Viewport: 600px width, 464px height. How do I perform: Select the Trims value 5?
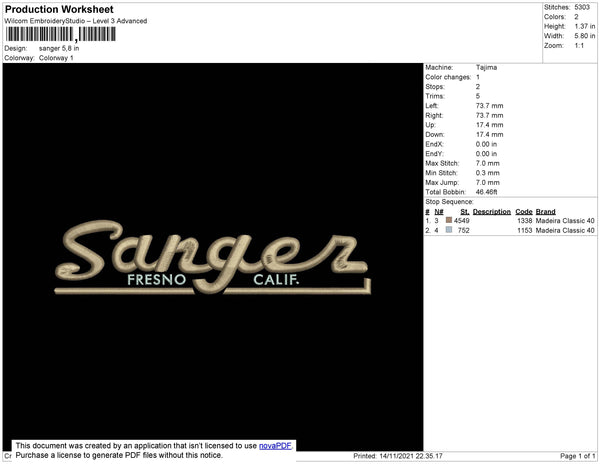pos(478,96)
